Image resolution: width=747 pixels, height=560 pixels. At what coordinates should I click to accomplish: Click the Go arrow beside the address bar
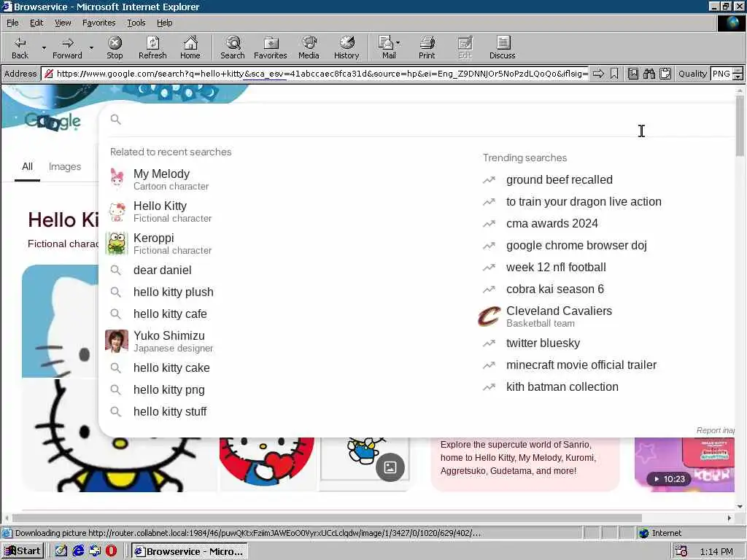598,74
